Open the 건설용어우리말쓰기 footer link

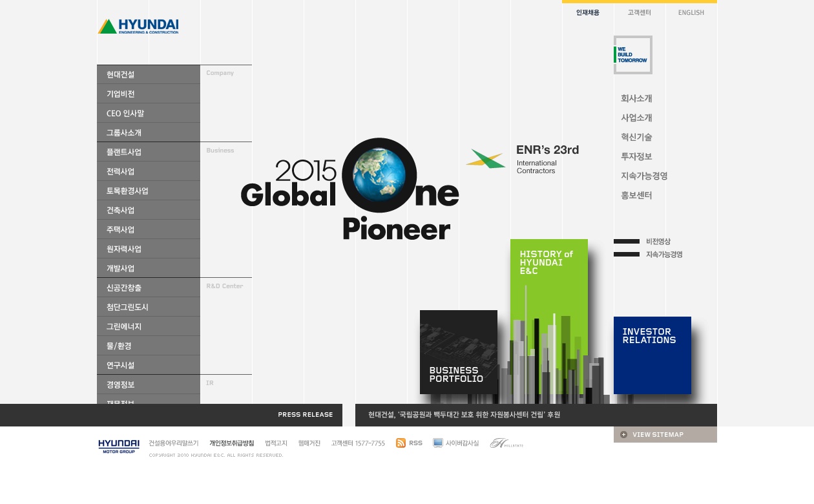pos(173,443)
